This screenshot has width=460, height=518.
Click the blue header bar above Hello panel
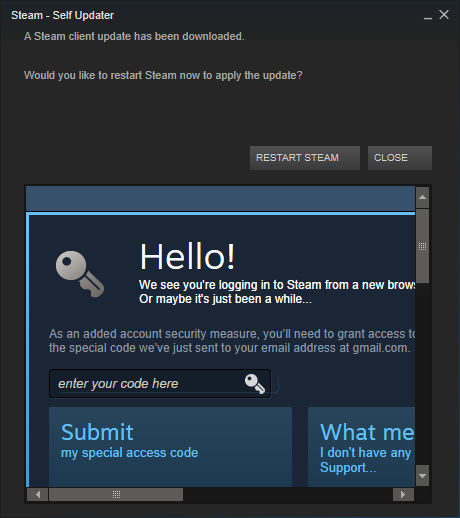(220, 198)
